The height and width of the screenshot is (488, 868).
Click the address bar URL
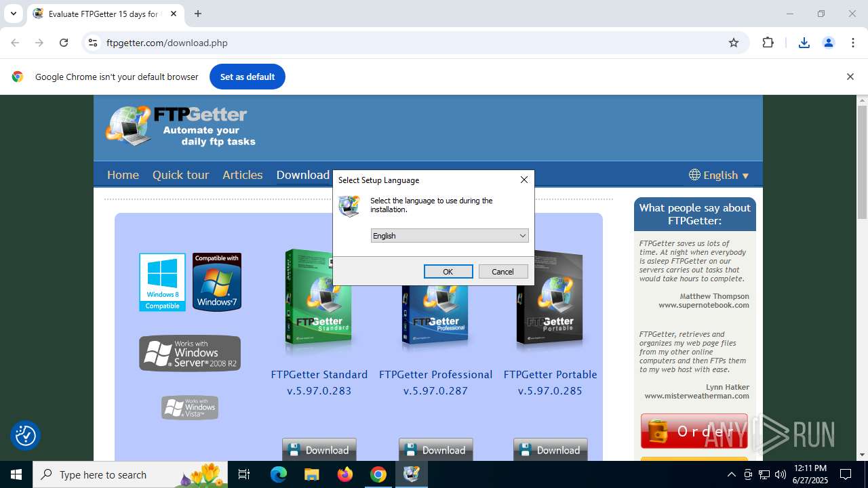point(167,43)
